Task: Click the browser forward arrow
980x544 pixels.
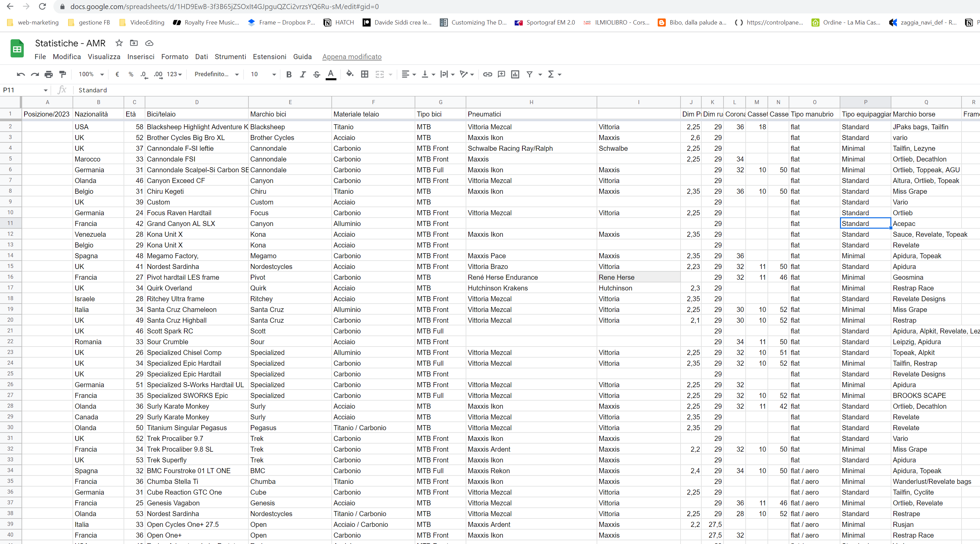Action: click(x=26, y=6)
